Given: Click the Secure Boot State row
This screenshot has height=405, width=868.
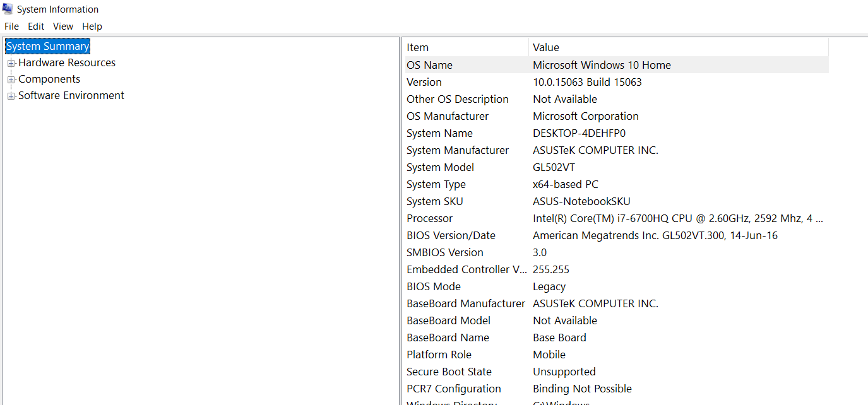Looking at the screenshot, I should click(x=449, y=372).
